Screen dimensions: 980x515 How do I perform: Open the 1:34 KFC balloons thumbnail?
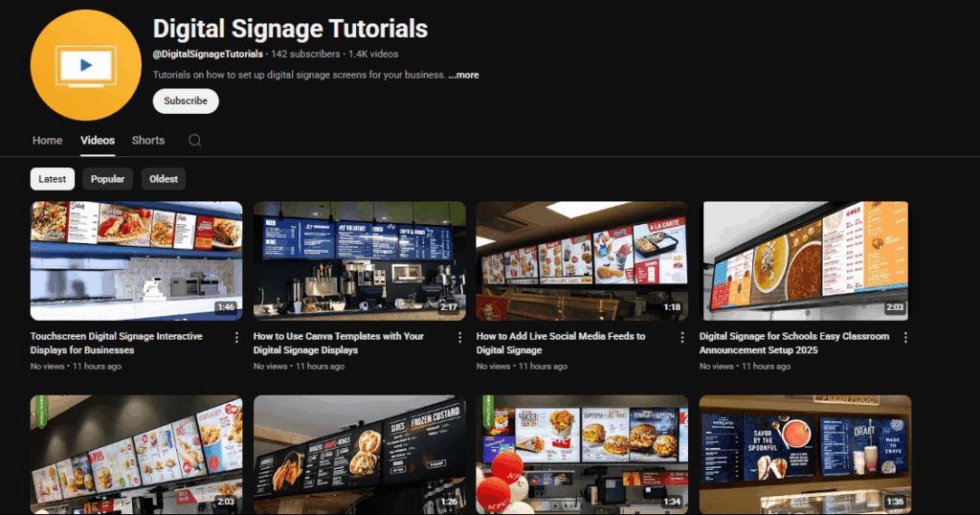coord(582,455)
